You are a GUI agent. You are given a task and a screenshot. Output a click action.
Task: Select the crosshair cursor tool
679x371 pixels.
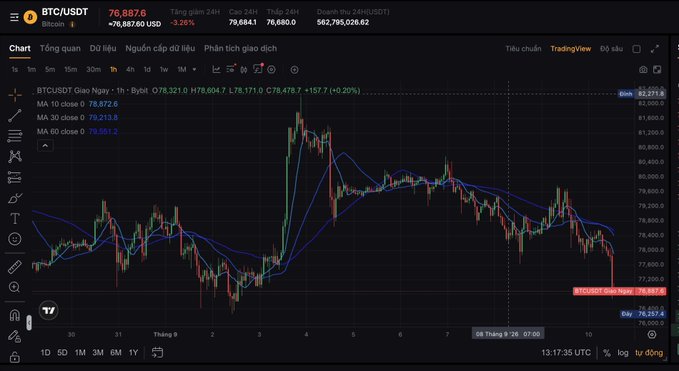click(x=15, y=95)
